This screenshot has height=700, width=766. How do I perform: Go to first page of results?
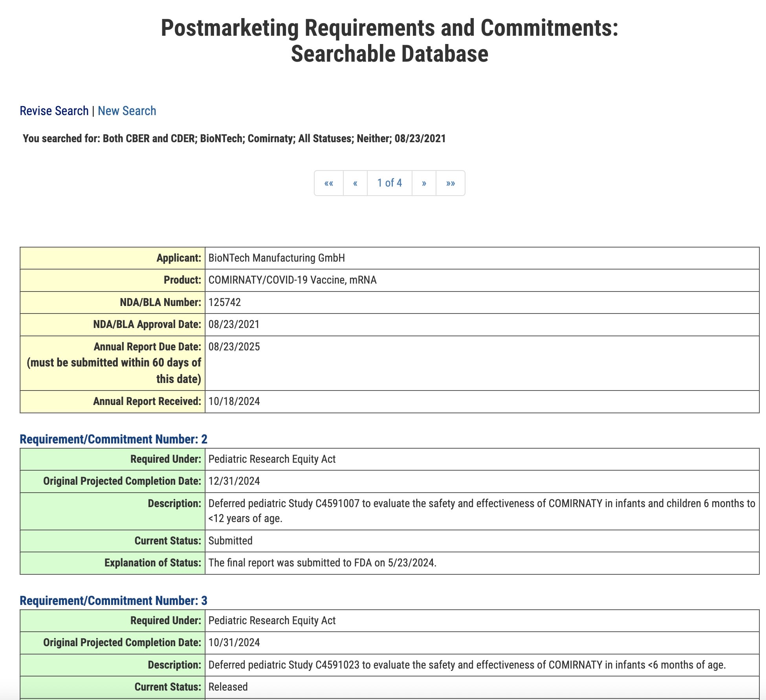pos(329,183)
